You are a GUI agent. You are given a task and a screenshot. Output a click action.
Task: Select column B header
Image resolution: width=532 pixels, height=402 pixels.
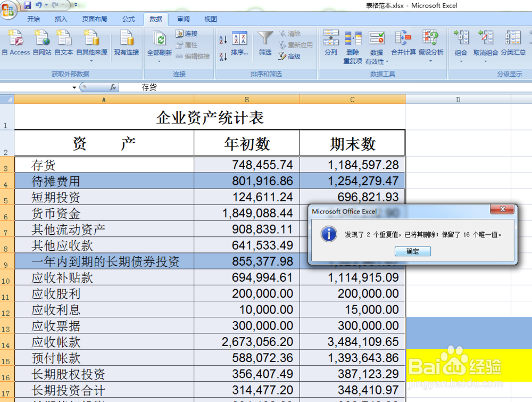coord(247,100)
